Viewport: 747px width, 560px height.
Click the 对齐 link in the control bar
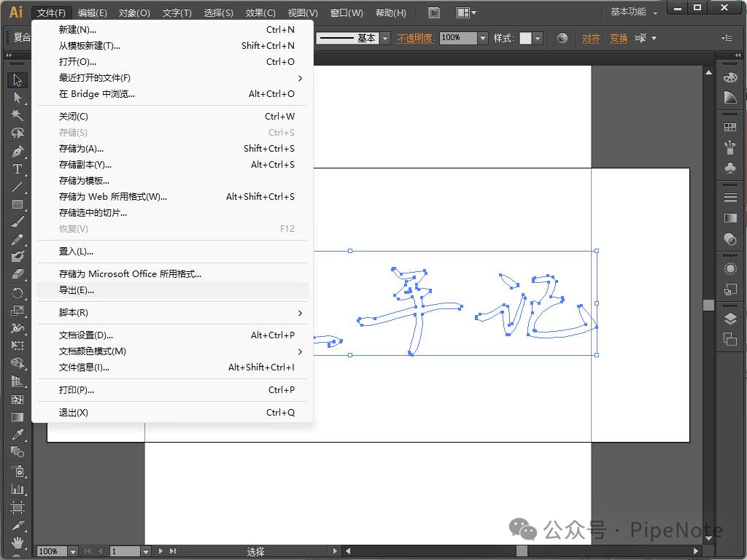pyautogui.click(x=591, y=38)
